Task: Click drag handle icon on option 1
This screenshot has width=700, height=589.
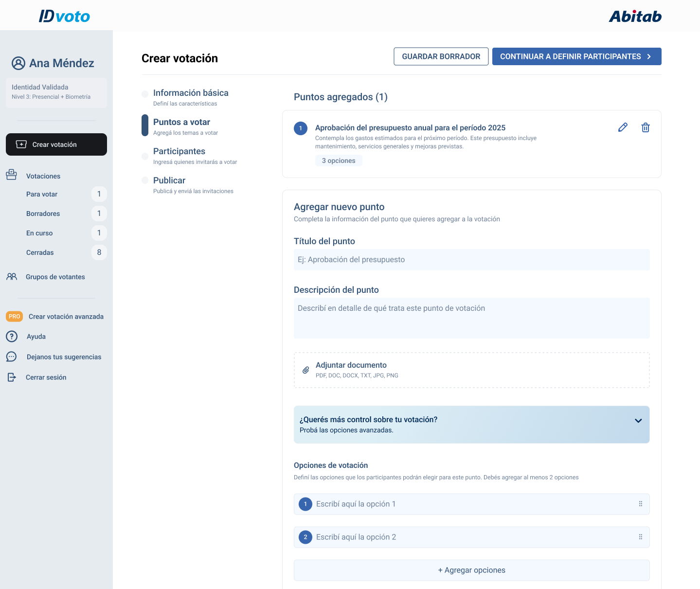Action: [x=640, y=504]
